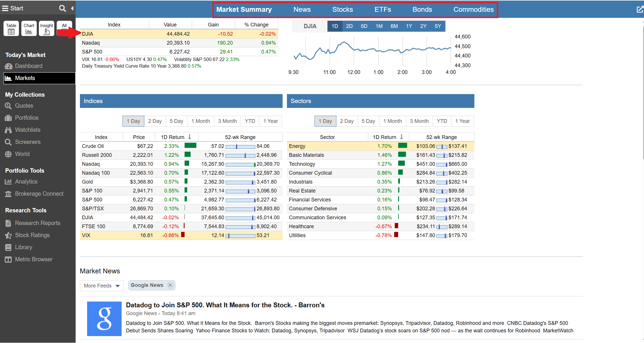The width and height of the screenshot is (644, 343).
Task: Open the page in a new window icon
Action: (x=640, y=9)
